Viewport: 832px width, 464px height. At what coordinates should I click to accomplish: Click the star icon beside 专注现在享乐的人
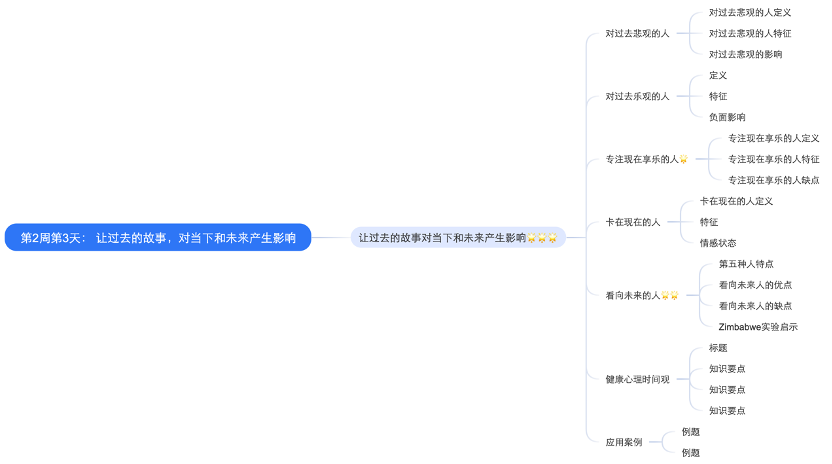click(684, 160)
